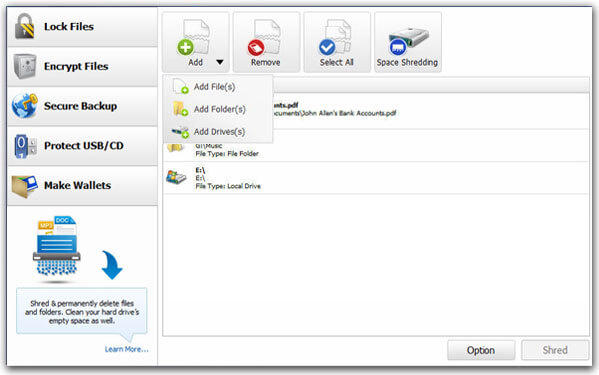Click the Add Folder(s) folder icon

(x=180, y=109)
